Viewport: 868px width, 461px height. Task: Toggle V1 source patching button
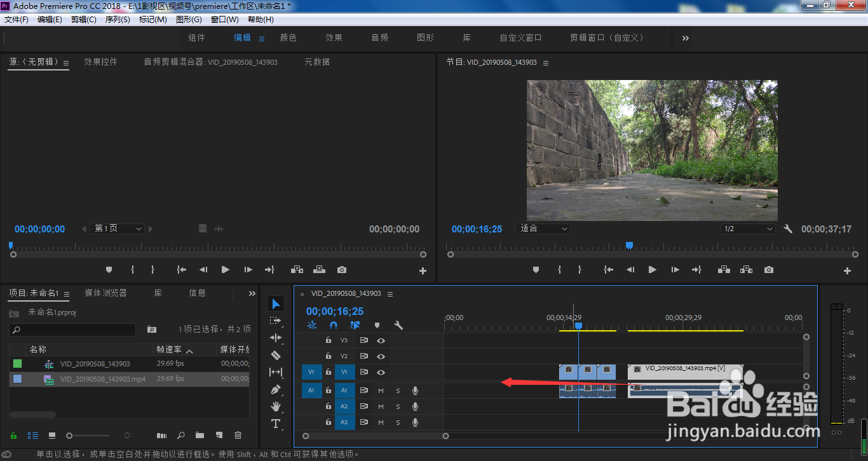tap(311, 372)
